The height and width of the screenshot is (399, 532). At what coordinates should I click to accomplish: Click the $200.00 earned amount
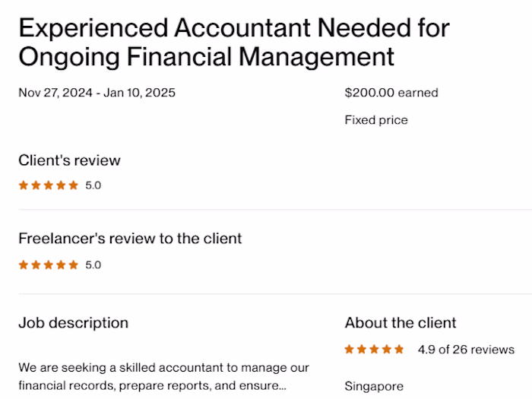click(391, 93)
